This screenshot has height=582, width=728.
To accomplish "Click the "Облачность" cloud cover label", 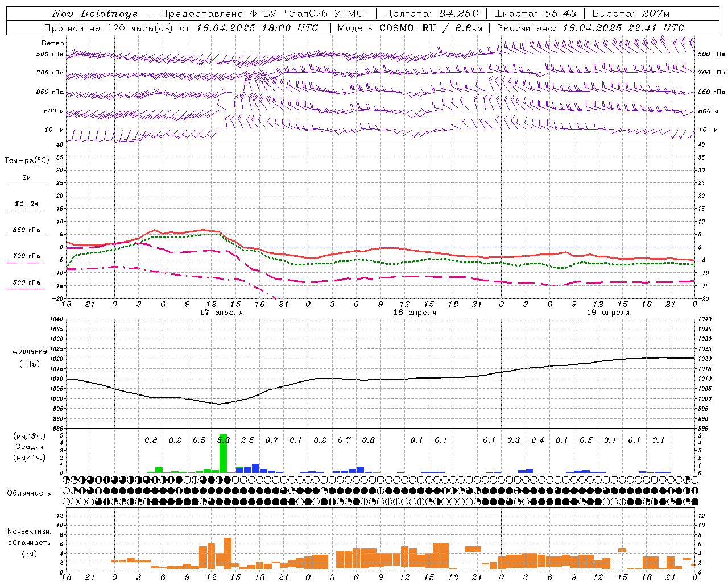I will [29, 493].
